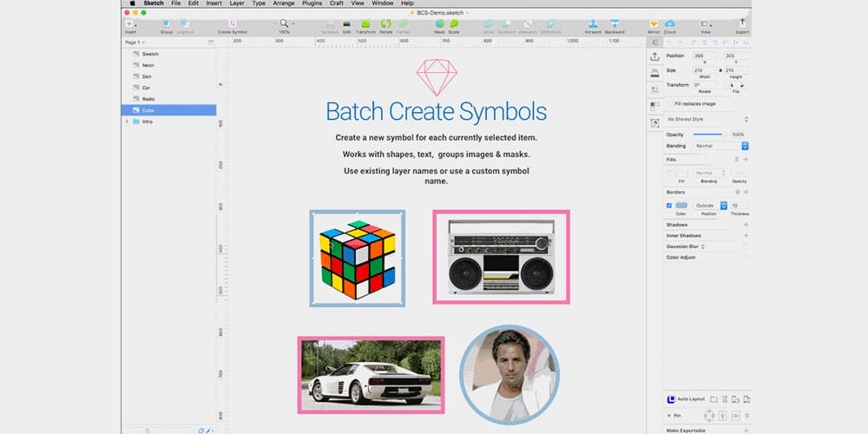Open the Borders settings gear icon
This screenshot has height=434, width=868.
(737, 192)
